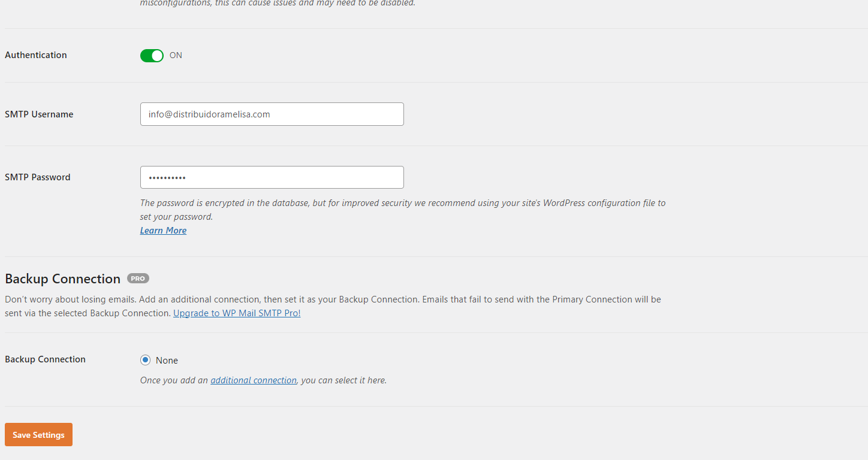Image resolution: width=868 pixels, height=460 pixels.
Task: Click the Save Settings button
Action: click(x=38, y=435)
